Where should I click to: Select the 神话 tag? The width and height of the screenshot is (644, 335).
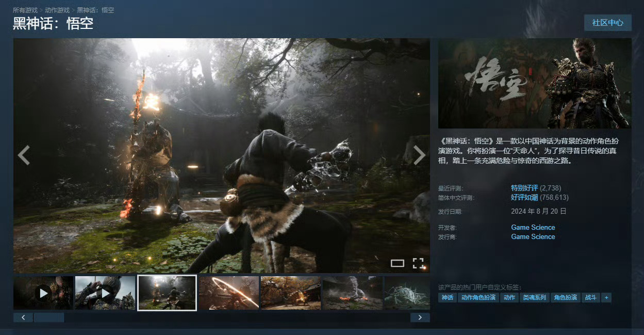click(x=448, y=297)
